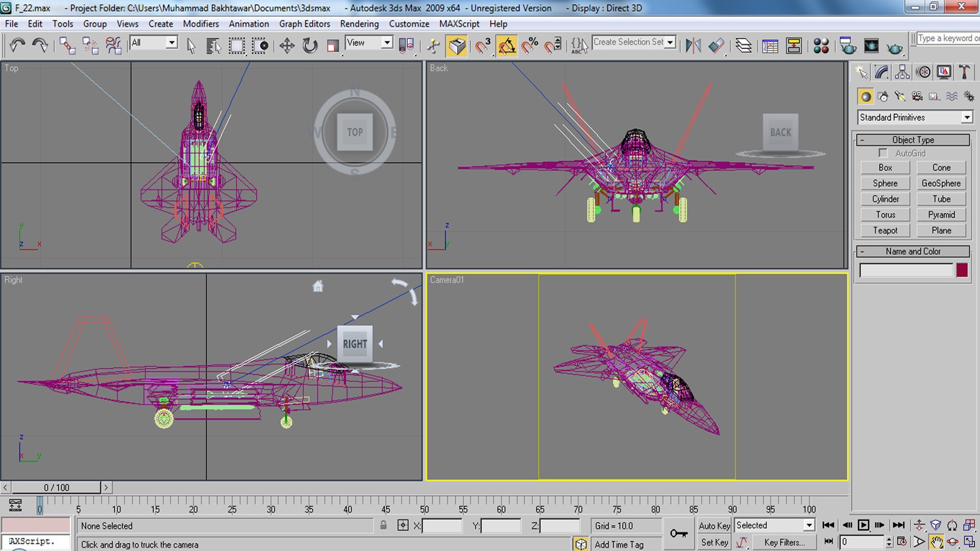The image size is (980, 551).
Task: Open the Material Editor spheres icon
Action: [x=821, y=46]
